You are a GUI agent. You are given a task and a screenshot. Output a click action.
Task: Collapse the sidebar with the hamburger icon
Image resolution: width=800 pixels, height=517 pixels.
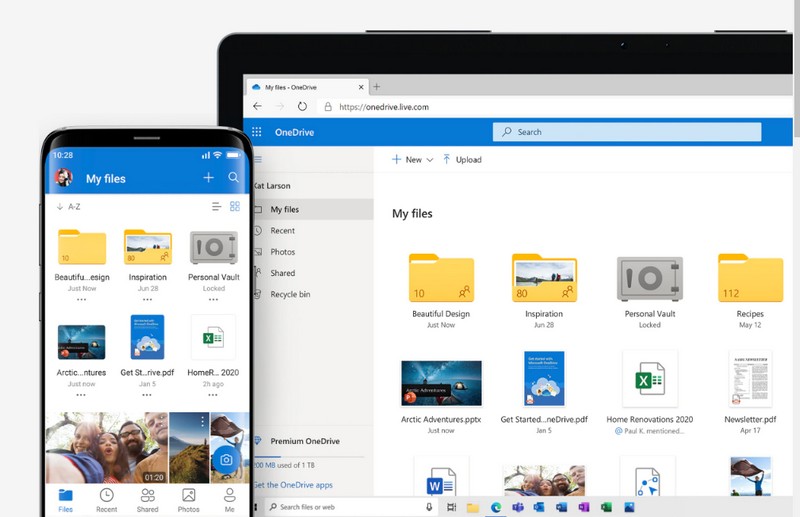coord(257,160)
